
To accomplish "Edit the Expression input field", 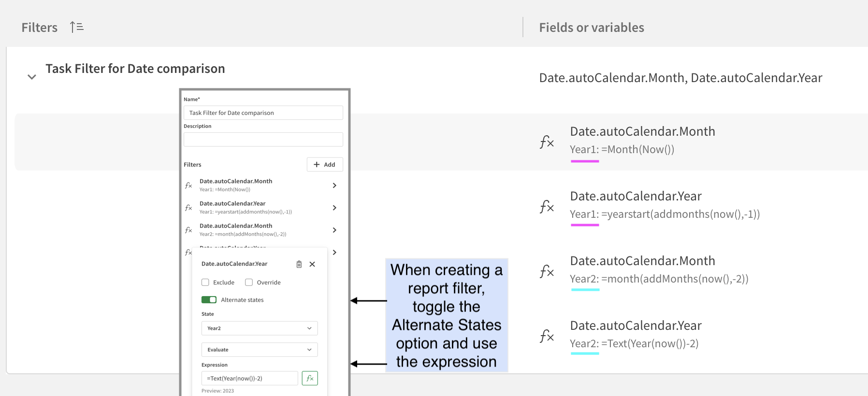I will coord(250,378).
